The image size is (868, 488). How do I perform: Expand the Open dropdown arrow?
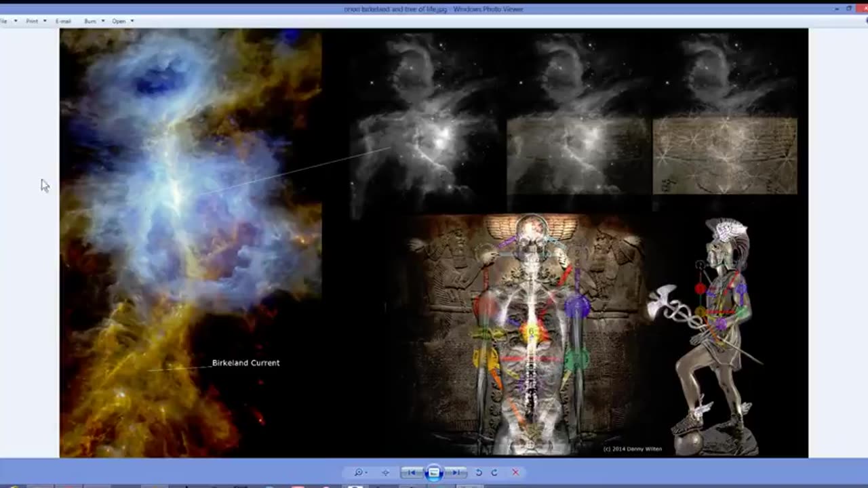[x=132, y=21]
